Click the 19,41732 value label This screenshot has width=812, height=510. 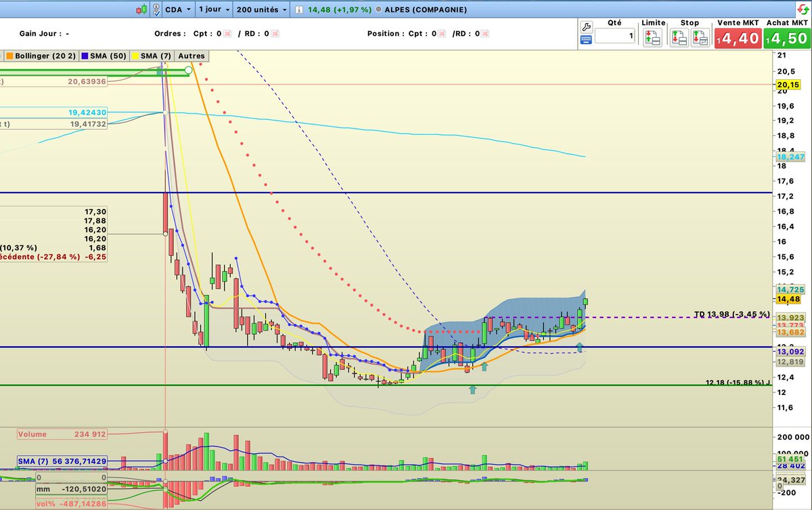point(87,124)
